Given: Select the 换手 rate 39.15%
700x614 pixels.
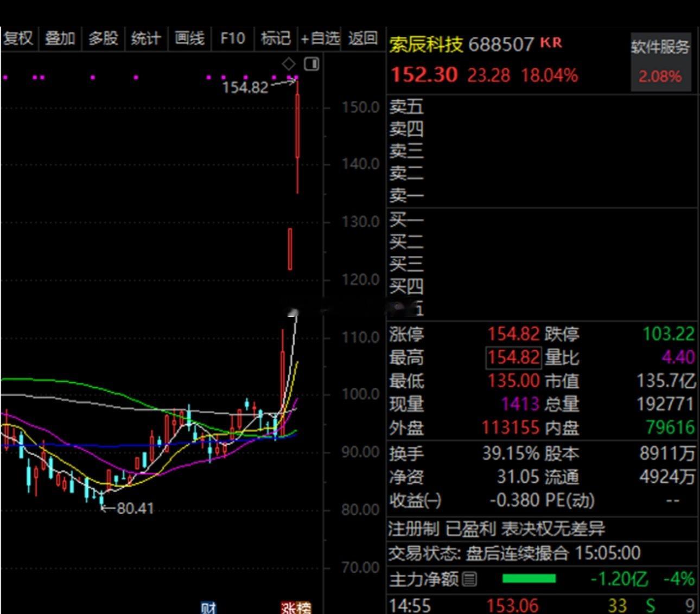Looking at the screenshot, I should click(511, 453).
